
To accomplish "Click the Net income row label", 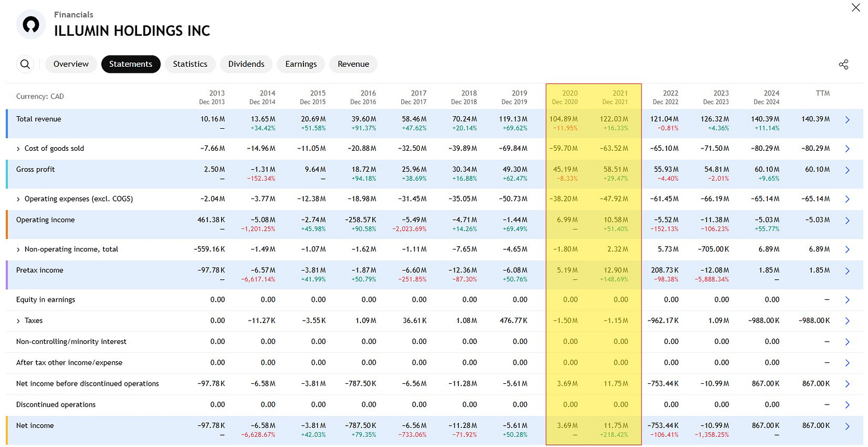I will (x=35, y=426).
